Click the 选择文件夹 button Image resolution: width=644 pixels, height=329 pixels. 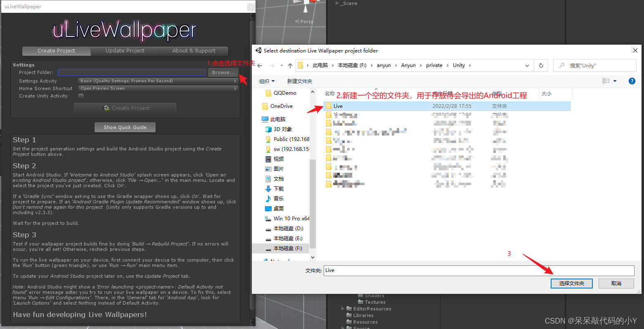click(x=572, y=284)
